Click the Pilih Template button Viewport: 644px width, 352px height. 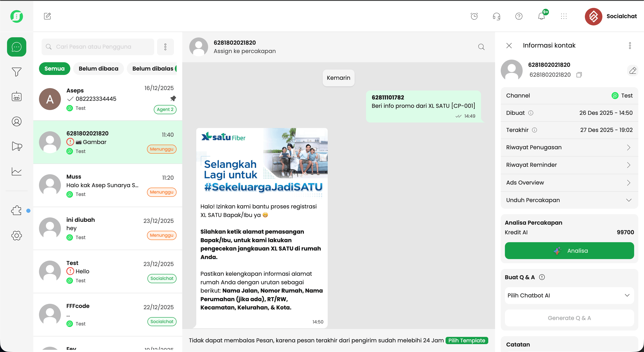pos(467,340)
